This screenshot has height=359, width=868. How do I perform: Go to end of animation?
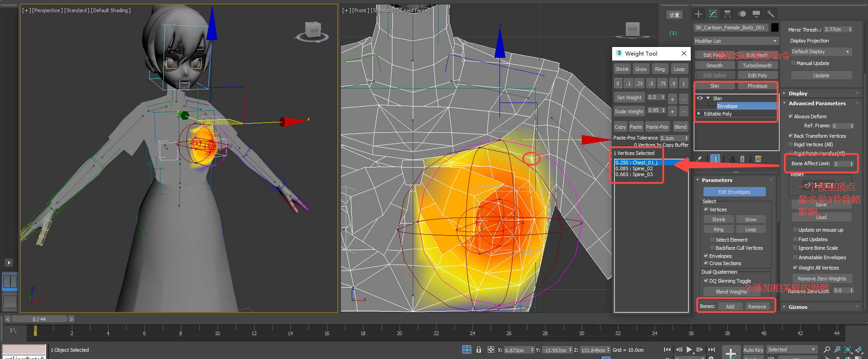[x=711, y=350]
